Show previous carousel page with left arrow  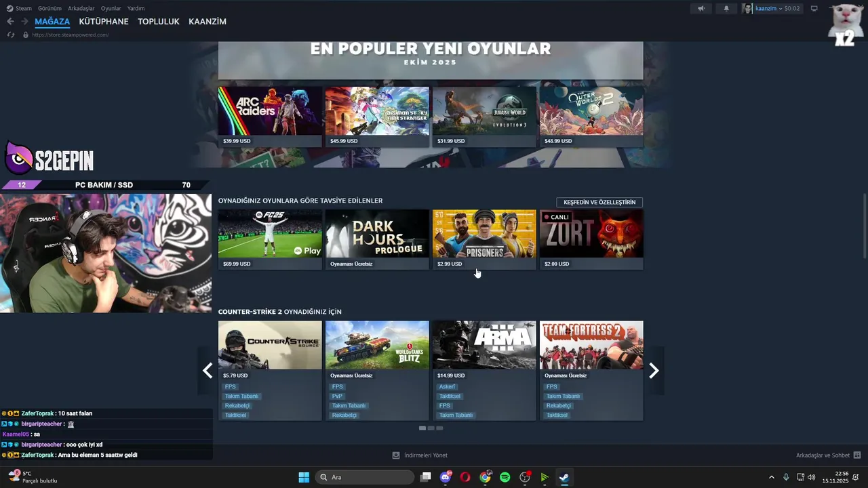[208, 370]
